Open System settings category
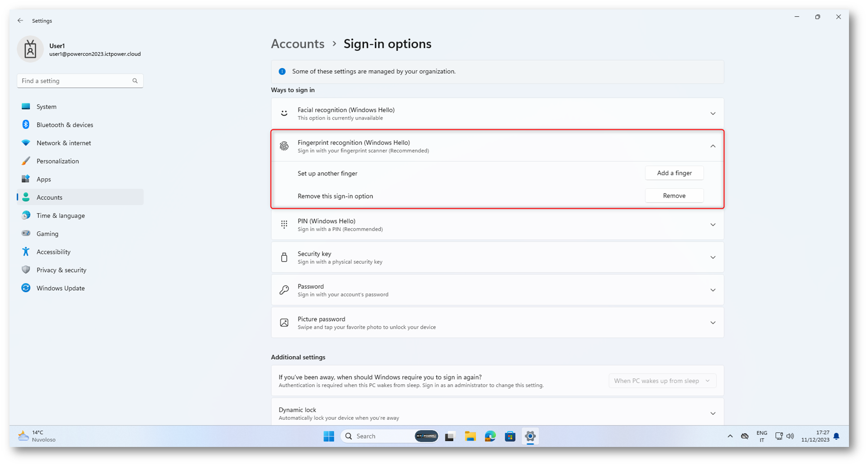This screenshot has height=466, width=868. (80, 107)
